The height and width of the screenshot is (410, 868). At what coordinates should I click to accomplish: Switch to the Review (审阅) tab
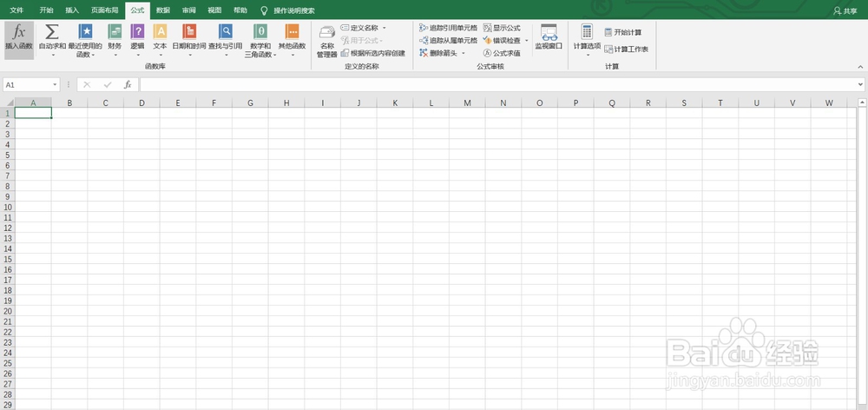click(x=188, y=10)
